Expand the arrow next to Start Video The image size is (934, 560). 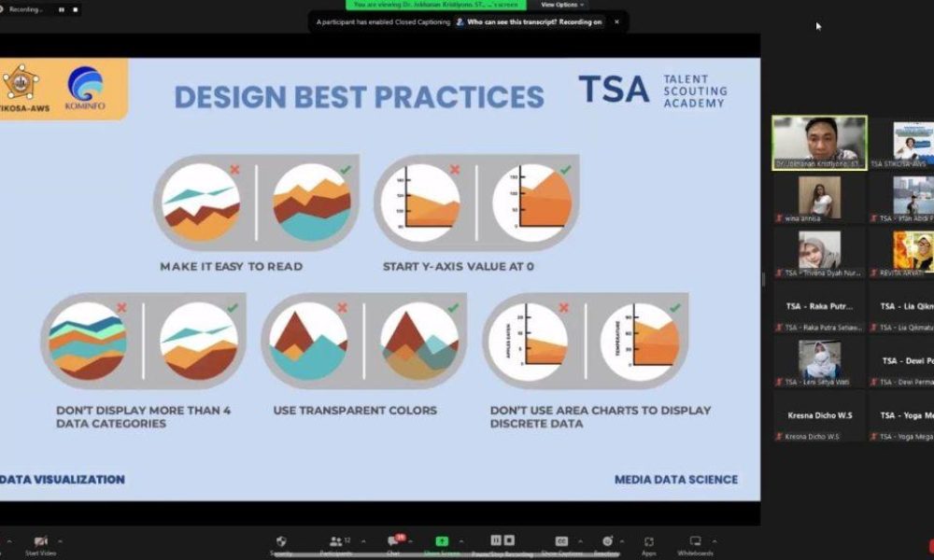(61, 541)
